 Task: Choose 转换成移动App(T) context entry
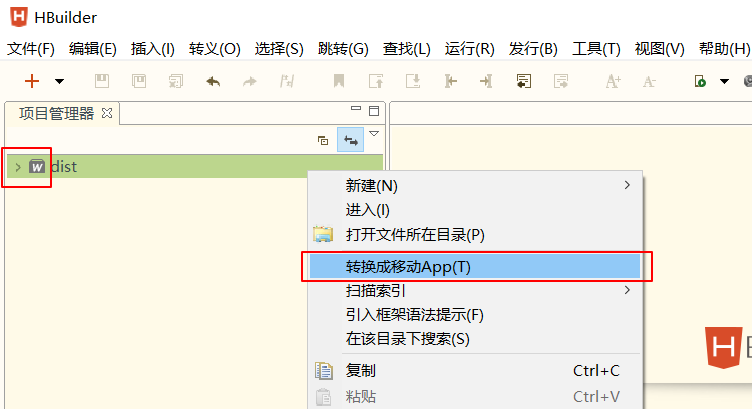475,267
